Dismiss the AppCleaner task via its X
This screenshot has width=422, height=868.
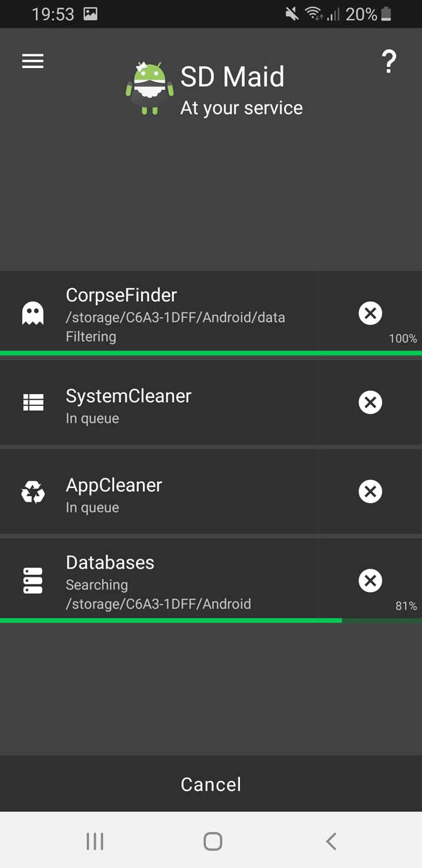click(370, 492)
